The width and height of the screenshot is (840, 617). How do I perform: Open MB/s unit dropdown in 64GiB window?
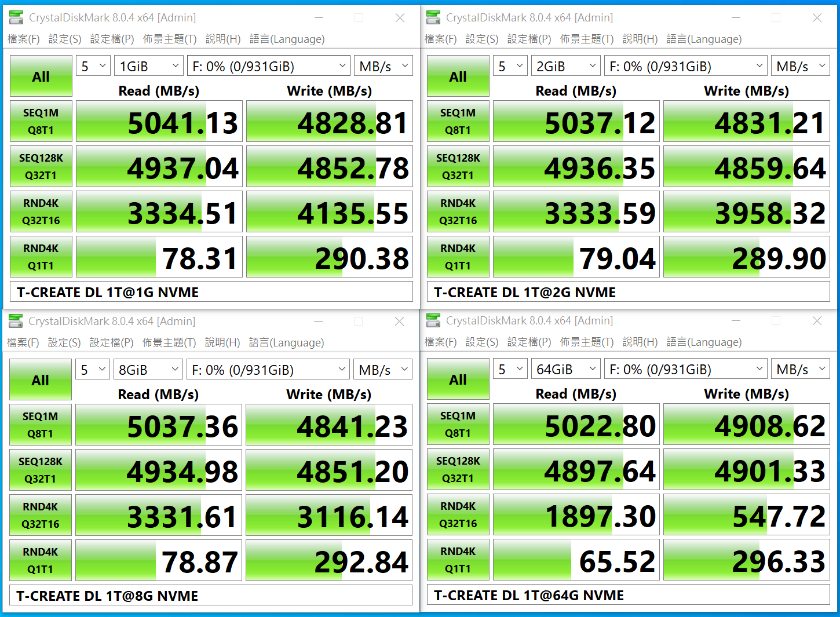[x=801, y=369]
